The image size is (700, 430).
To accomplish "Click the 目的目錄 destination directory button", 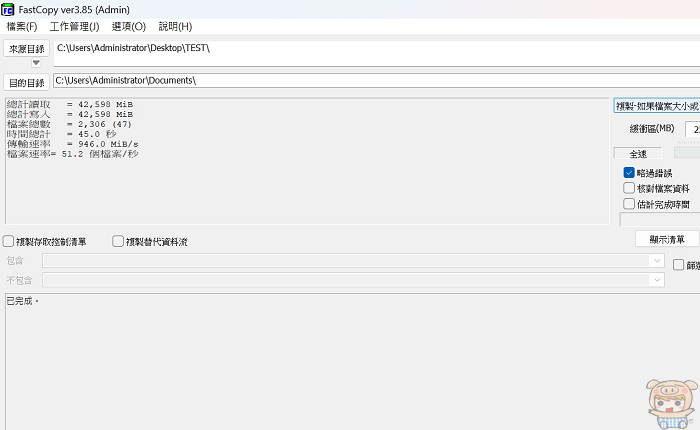I will pyautogui.click(x=26, y=82).
